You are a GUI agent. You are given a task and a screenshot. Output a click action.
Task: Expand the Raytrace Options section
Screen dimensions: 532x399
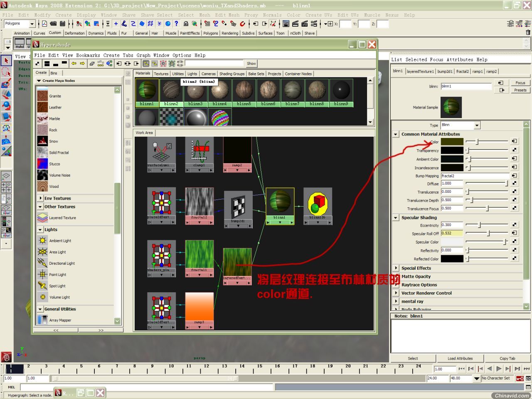pos(396,285)
